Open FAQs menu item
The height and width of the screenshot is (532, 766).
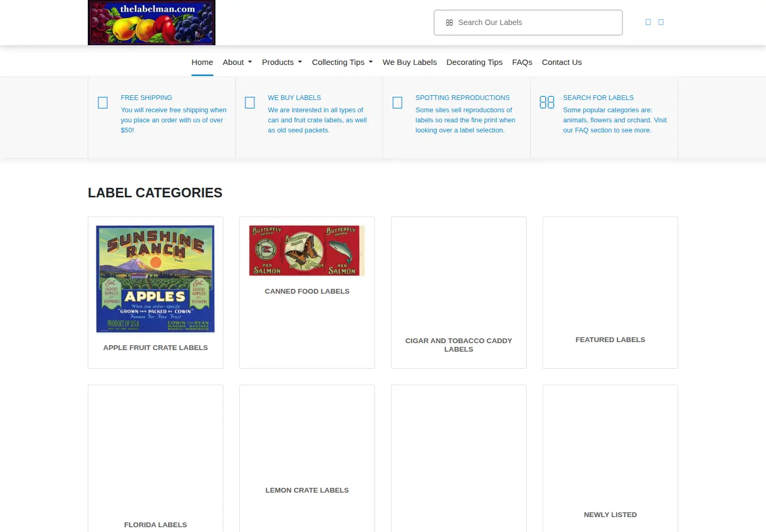pos(522,62)
